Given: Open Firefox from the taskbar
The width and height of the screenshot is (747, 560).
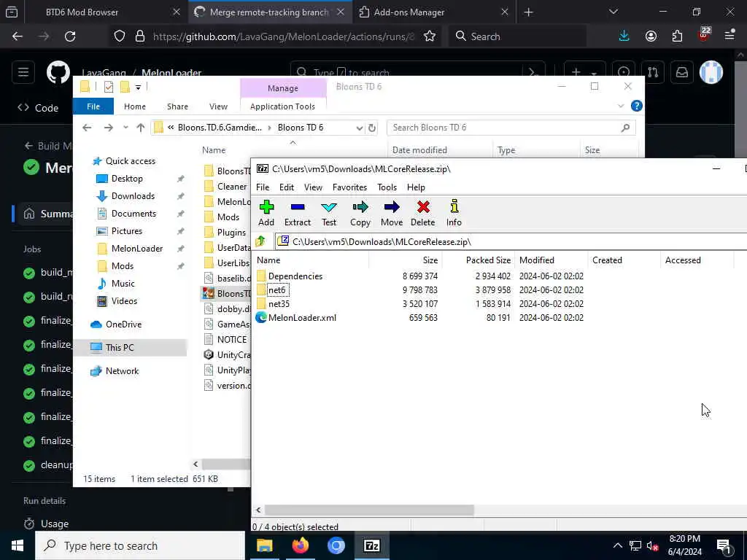Looking at the screenshot, I should click(x=300, y=545).
